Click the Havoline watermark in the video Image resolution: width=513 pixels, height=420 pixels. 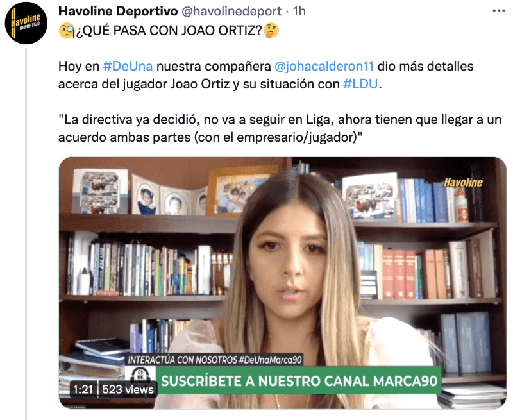click(463, 183)
